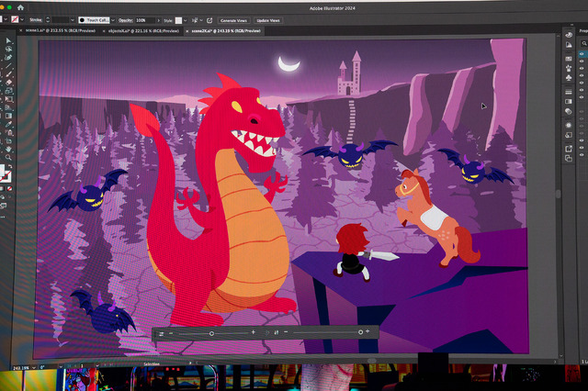
Task: Select the Line Segment tool
Action: 8,66
